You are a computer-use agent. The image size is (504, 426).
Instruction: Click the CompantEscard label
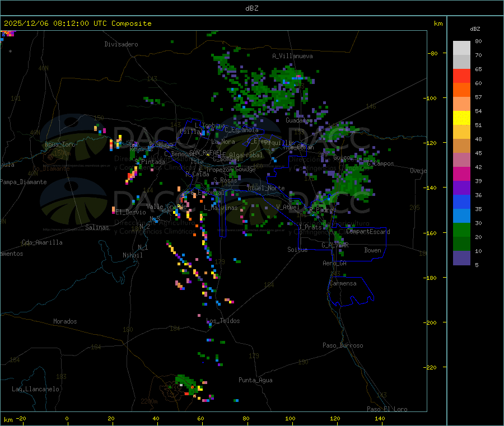[368, 232]
